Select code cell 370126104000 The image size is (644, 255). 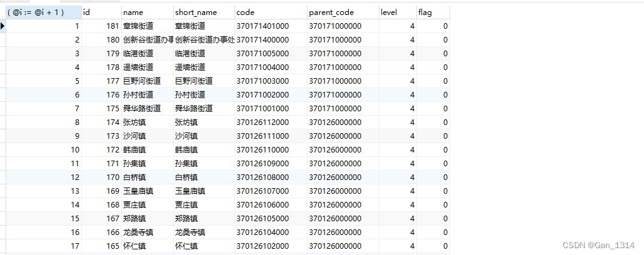click(271, 232)
